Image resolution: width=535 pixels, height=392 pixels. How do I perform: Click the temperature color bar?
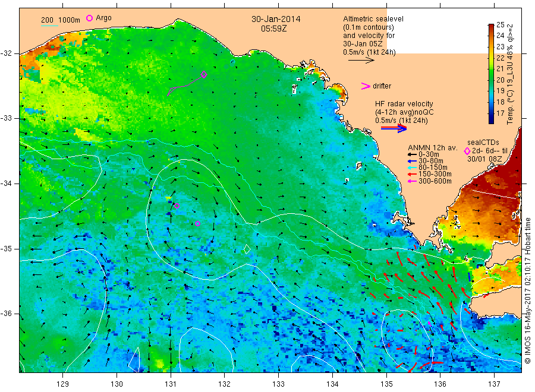click(x=491, y=74)
